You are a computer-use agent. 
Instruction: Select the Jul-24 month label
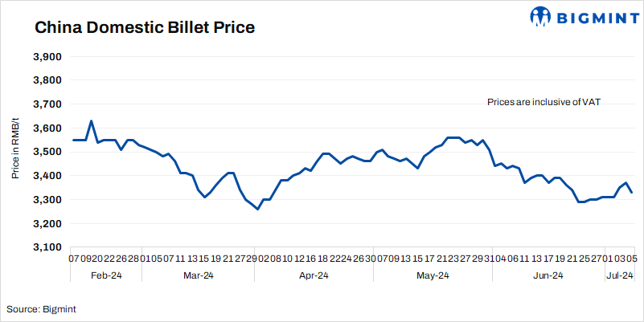tap(619, 275)
